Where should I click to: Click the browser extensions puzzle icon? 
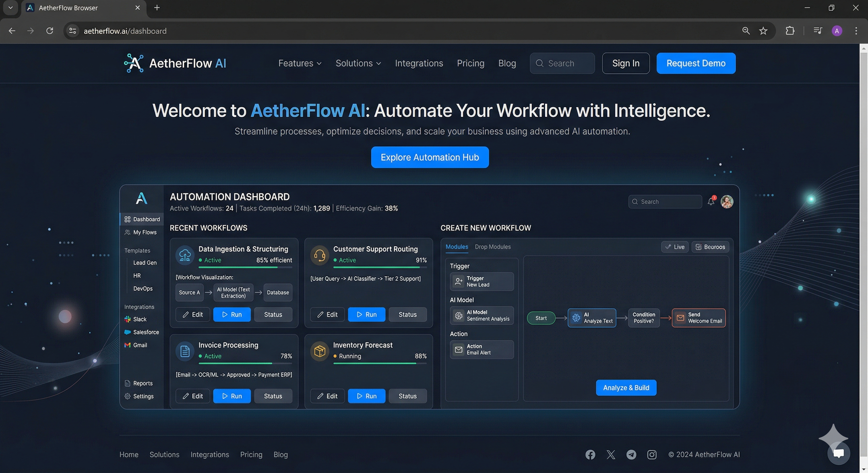[790, 30]
